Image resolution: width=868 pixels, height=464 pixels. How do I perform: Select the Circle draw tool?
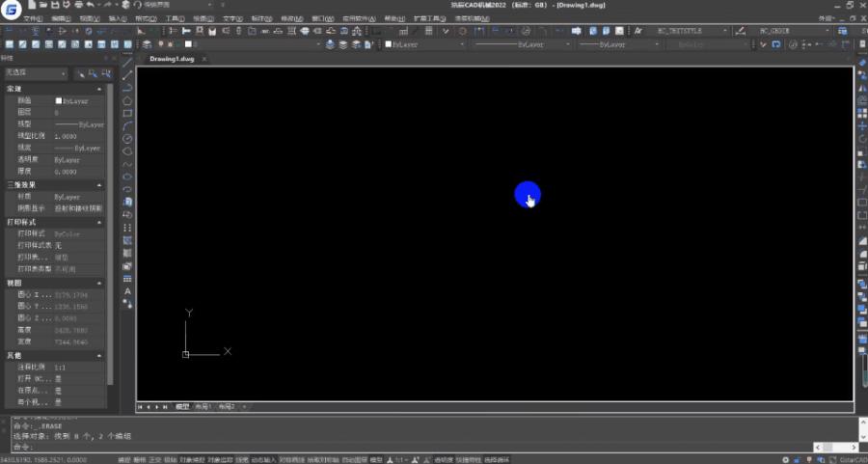tap(127, 138)
